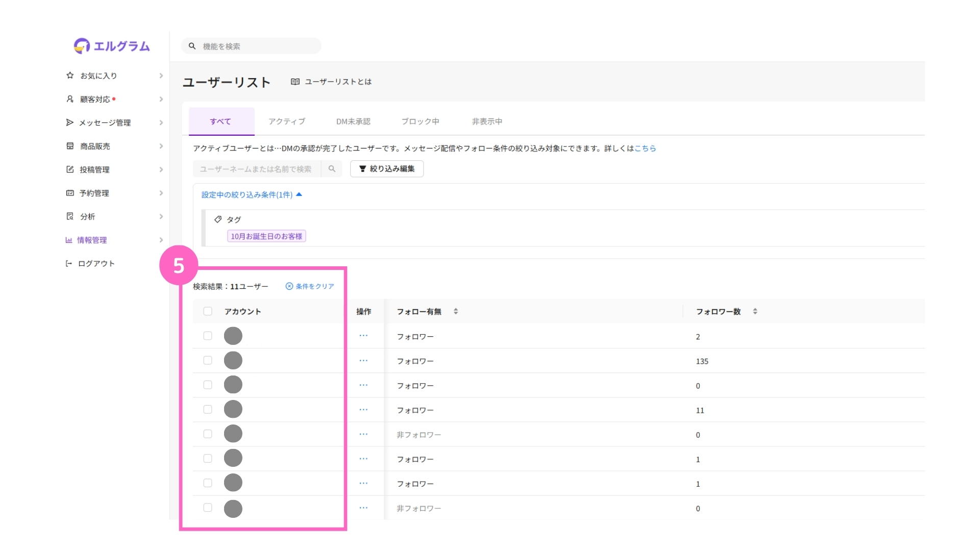Click the first user's gray avatar
Screen dimensions: 980x551
pos(233,336)
